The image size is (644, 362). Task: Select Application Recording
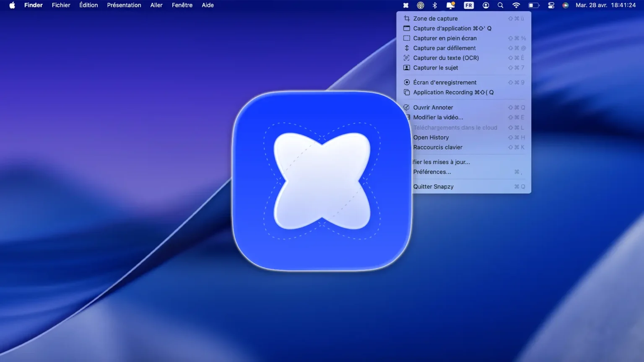click(x=464, y=92)
